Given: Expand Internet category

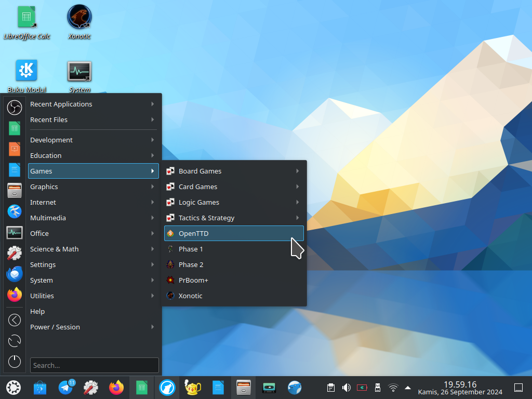Looking at the screenshot, I should (94, 202).
